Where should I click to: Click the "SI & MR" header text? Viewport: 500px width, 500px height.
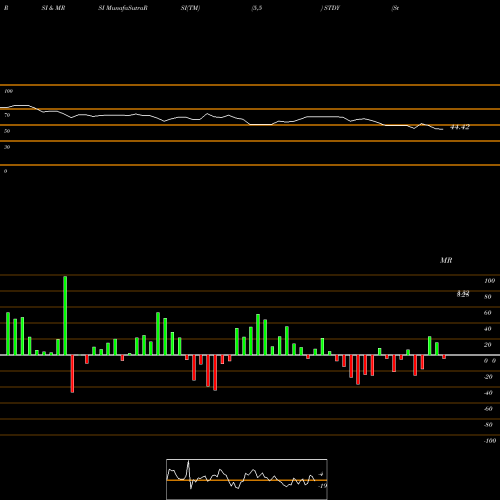click(53, 8)
